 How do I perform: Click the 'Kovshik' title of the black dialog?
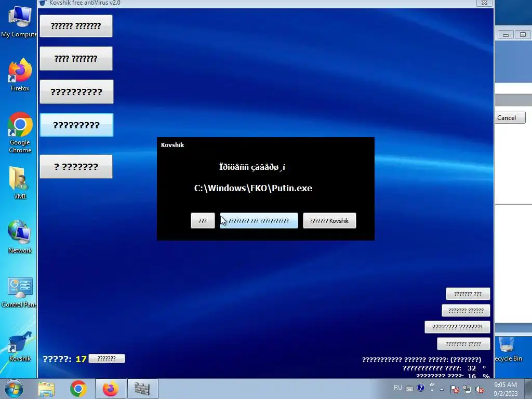(x=172, y=145)
